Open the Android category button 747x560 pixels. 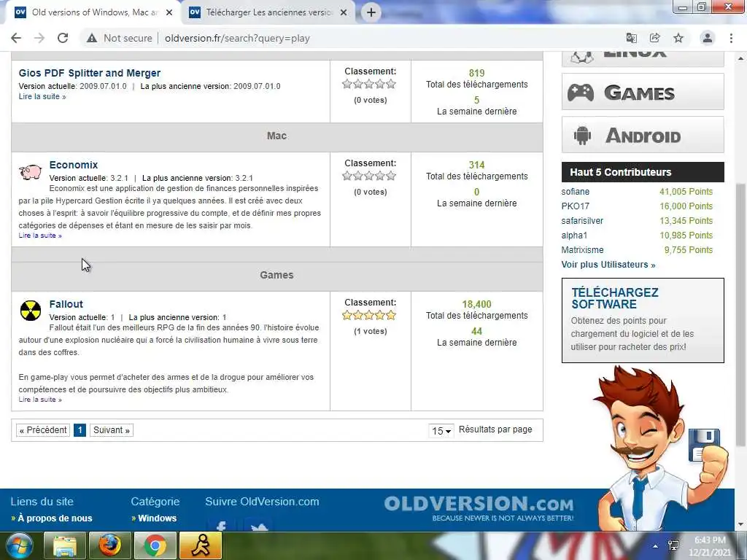(x=643, y=135)
